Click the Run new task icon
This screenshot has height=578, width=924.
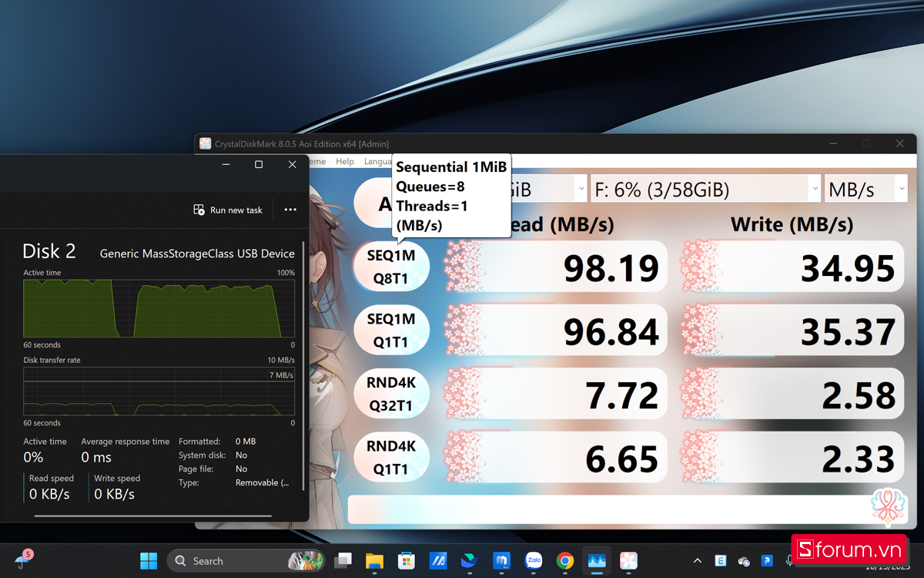pos(199,210)
